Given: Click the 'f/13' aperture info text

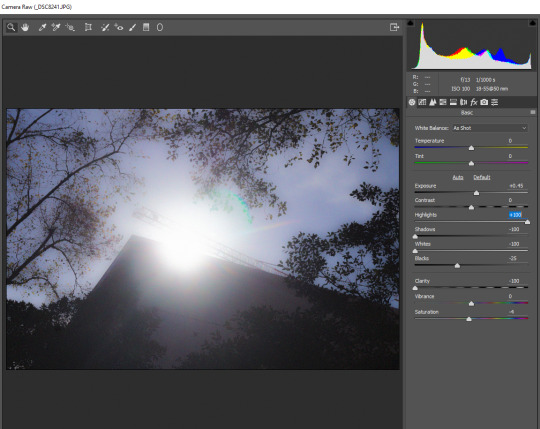Looking at the screenshot, I should coord(465,80).
